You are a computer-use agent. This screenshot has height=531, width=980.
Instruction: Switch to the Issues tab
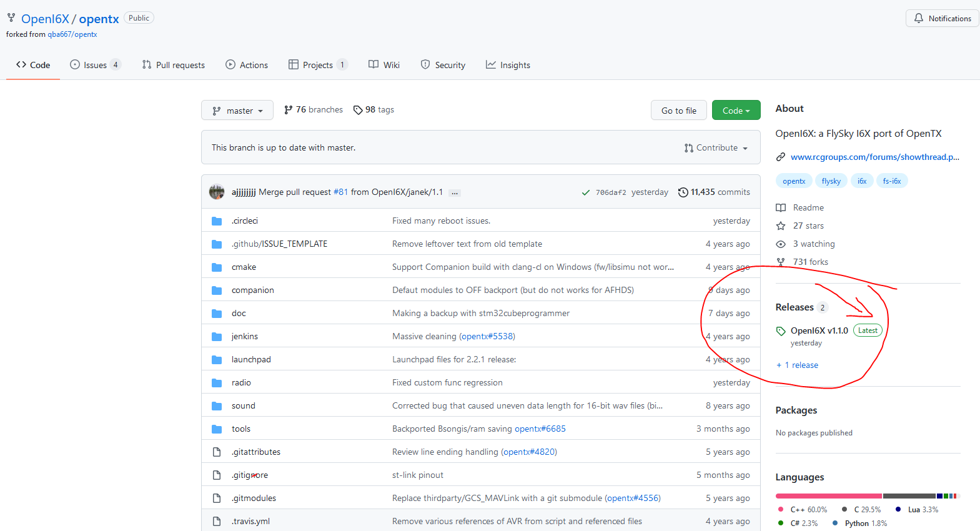(x=95, y=65)
